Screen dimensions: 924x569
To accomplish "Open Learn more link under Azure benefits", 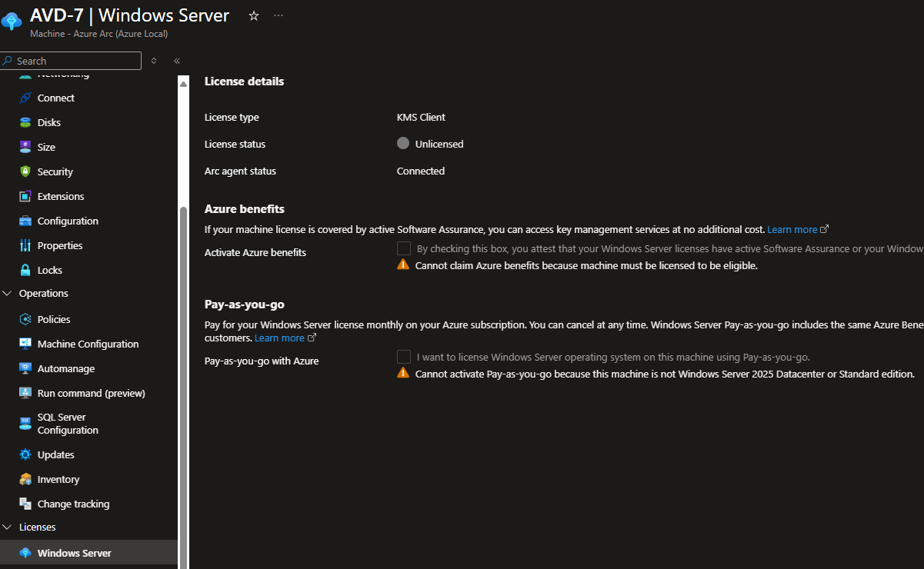I will tap(798, 229).
